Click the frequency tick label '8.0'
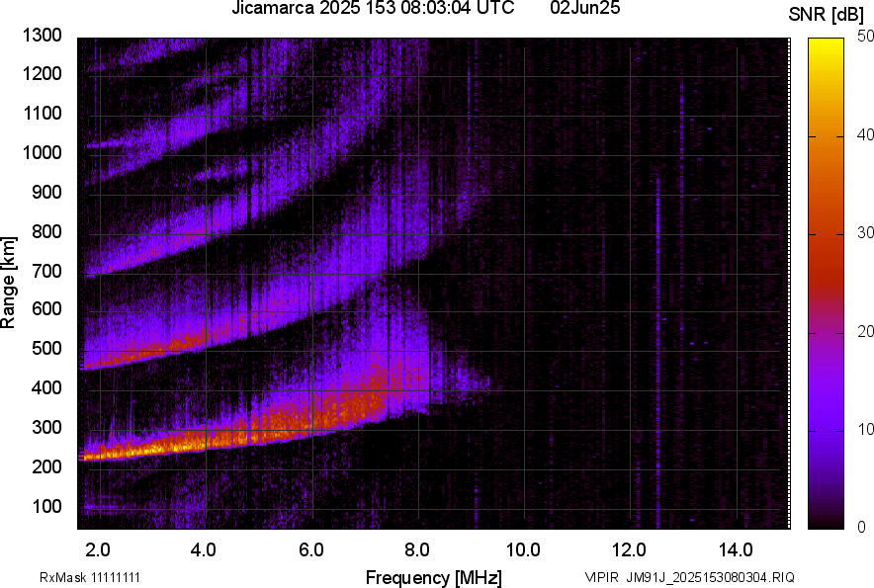The height and width of the screenshot is (588, 874). (416, 550)
